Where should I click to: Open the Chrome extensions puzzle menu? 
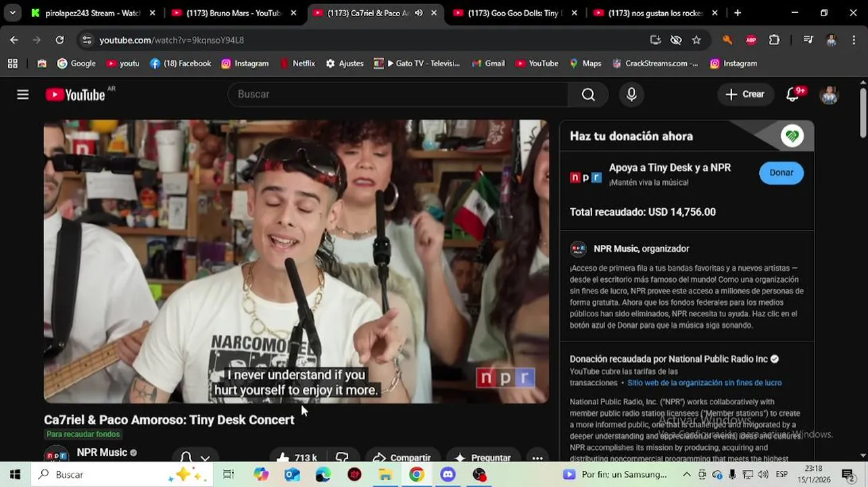coord(775,40)
